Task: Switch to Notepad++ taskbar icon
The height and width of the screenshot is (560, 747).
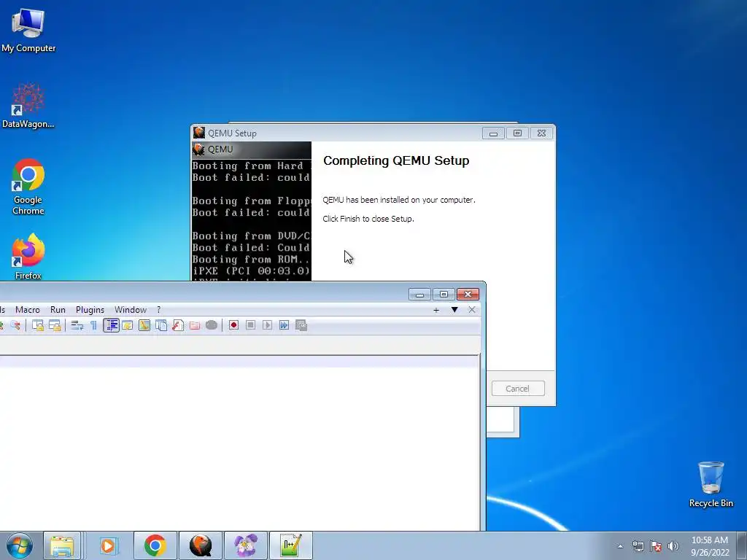Action: tap(291, 545)
